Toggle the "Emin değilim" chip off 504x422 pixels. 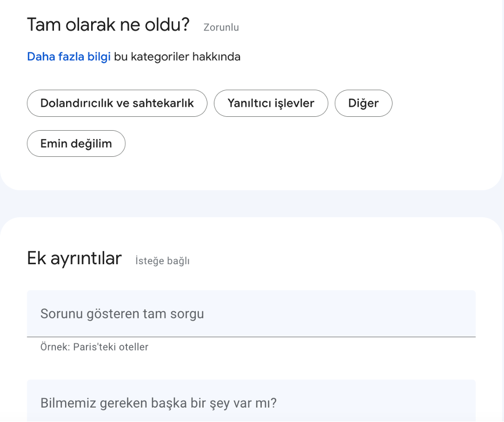[x=76, y=143]
